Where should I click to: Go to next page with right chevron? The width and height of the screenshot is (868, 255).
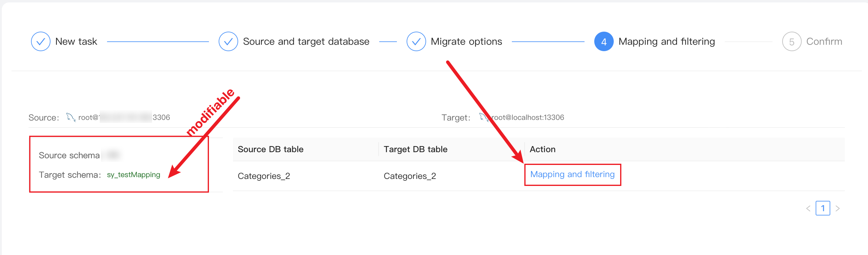(x=838, y=208)
